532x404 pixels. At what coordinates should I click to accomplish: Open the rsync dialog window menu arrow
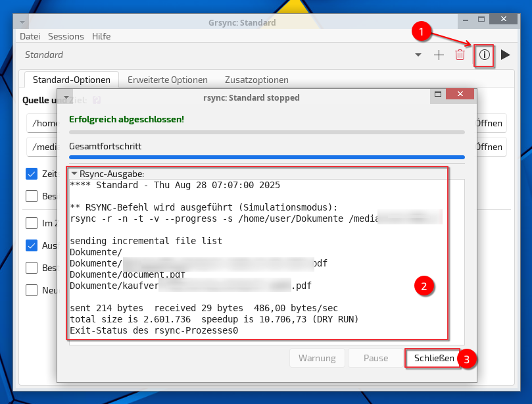66,98
